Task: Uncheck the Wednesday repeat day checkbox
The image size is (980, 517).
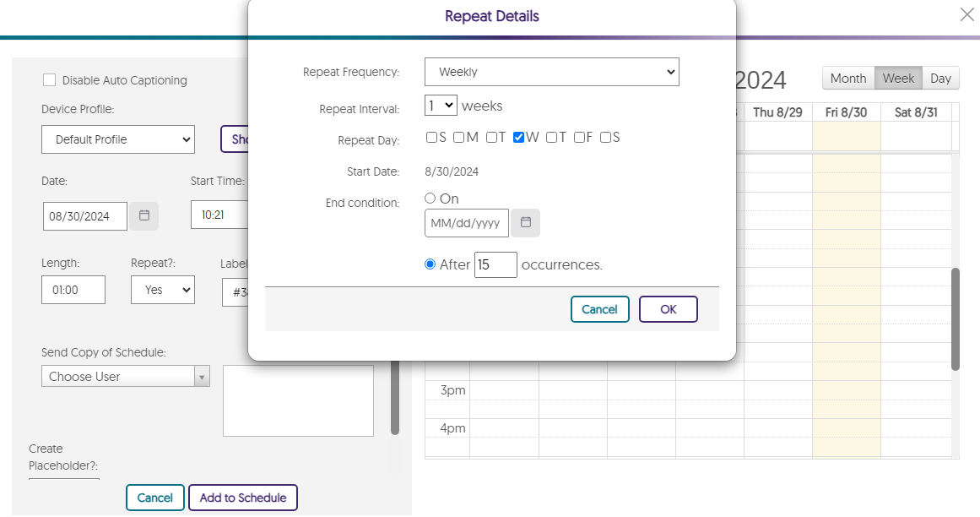Action: (x=519, y=138)
